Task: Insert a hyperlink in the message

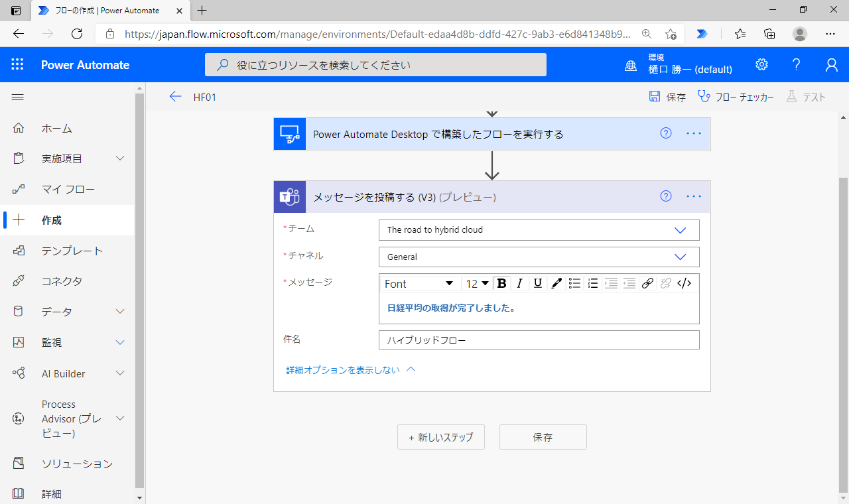Action: point(648,283)
